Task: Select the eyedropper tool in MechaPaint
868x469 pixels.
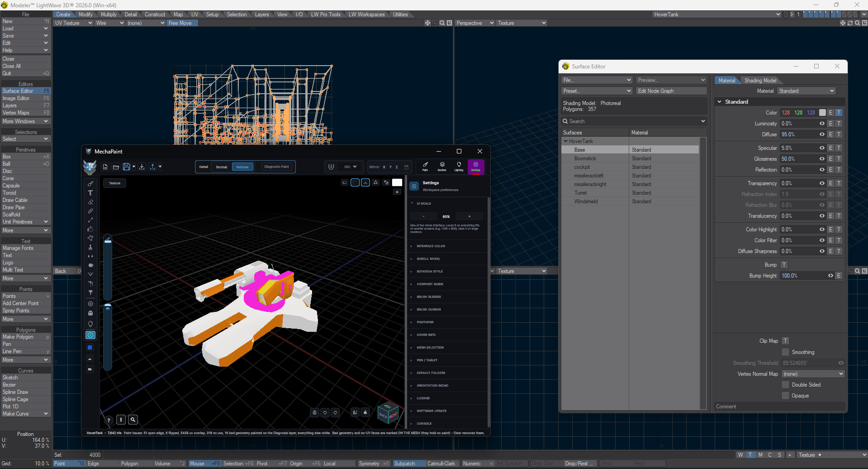Action: 90,211
